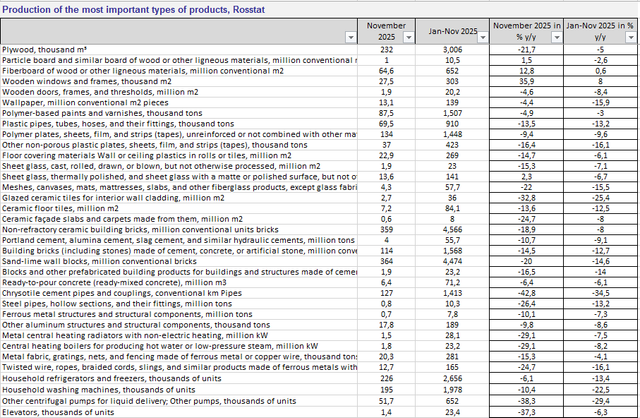Open filter for Jan-Nov 2025 in % y/y
The width and height of the screenshot is (640, 418).
[631, 38]
